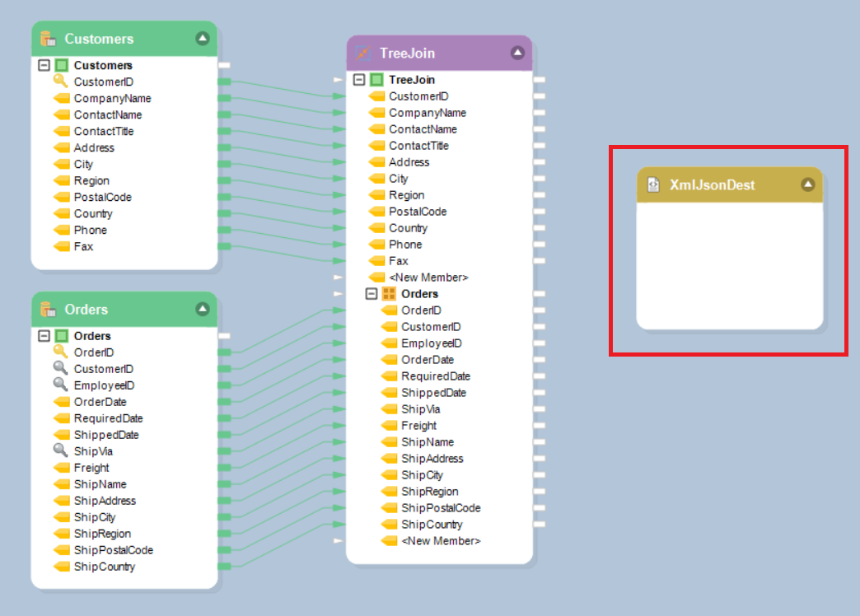Collapse the Customers root tree node
Screen dimensions: 860x616
[x=44, y=65]
